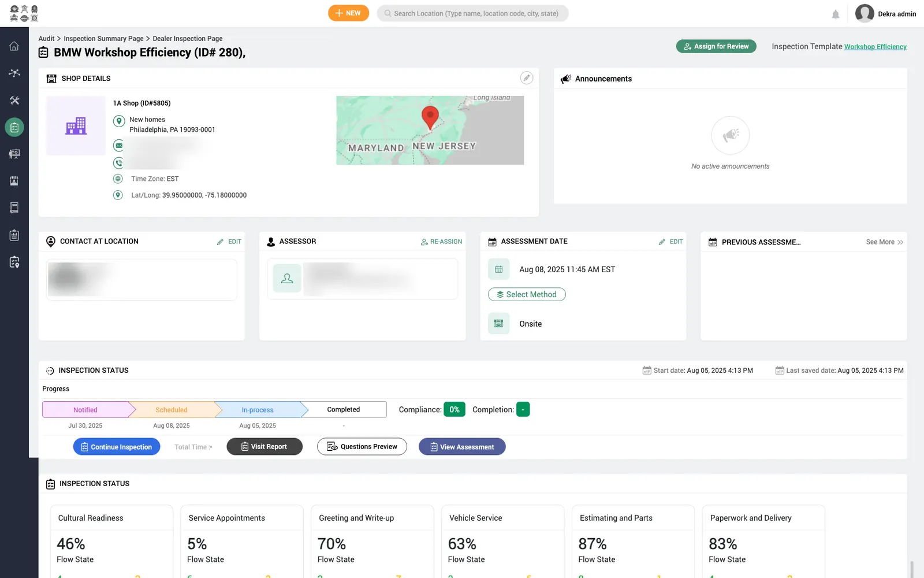
Task: Click the Continue Inspection button
Action: click(x=117, y=447)
